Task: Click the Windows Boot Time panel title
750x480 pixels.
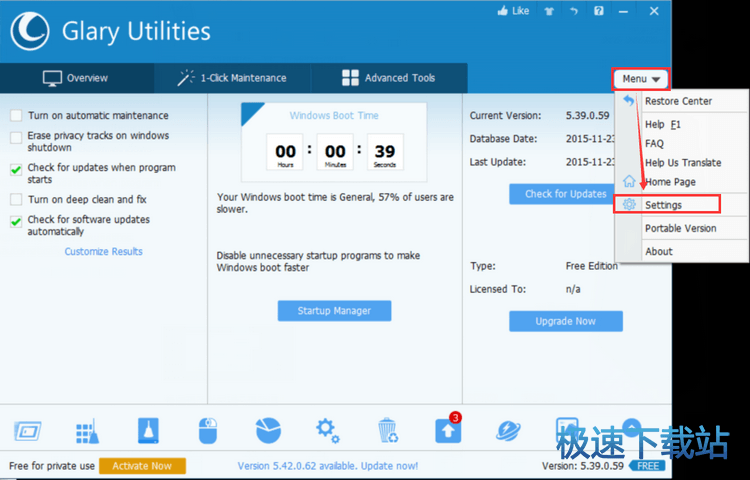Action: (x=334, y=115)
